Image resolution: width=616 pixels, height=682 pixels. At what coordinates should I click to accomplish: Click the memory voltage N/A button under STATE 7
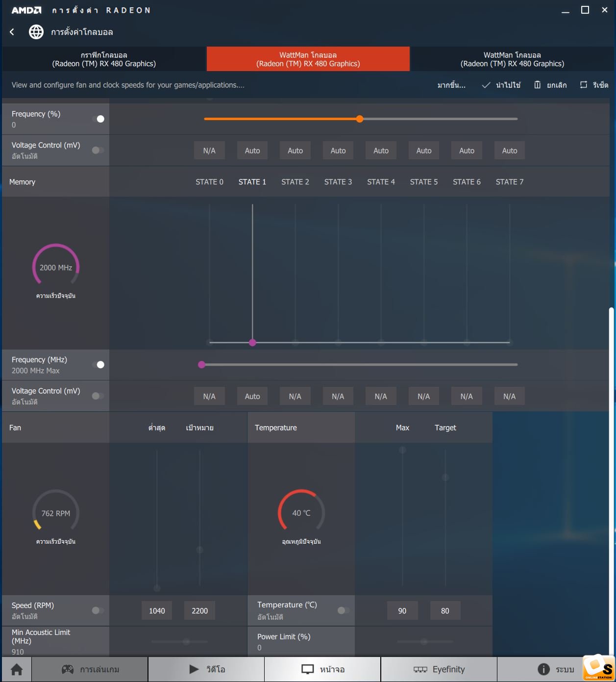click(x=510, y=396)
